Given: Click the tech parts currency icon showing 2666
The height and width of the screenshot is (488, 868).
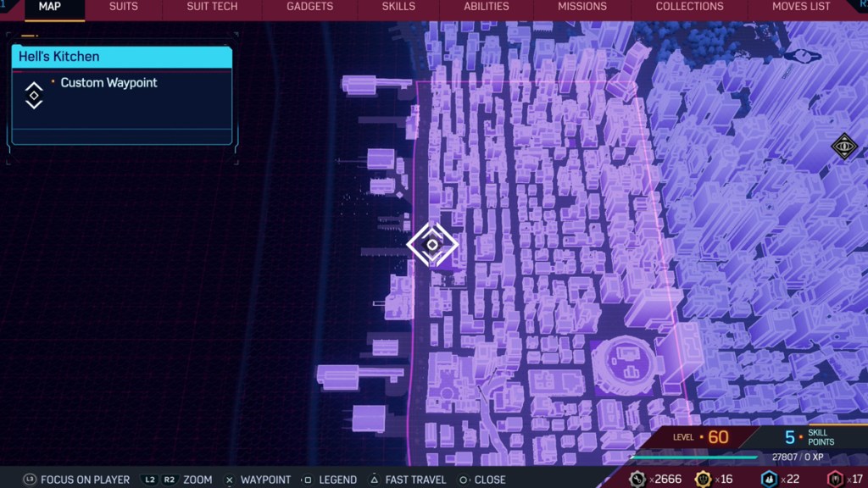Looking at the screenshot, I should pos(637,479).
